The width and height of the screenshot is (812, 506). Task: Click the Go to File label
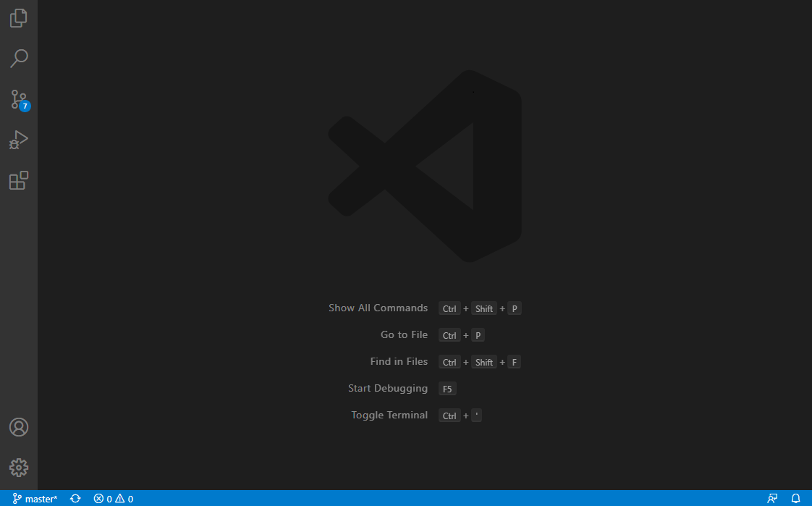404,335
